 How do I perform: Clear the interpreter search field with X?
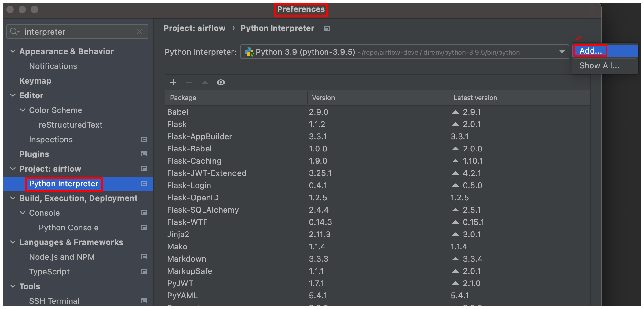140,32
